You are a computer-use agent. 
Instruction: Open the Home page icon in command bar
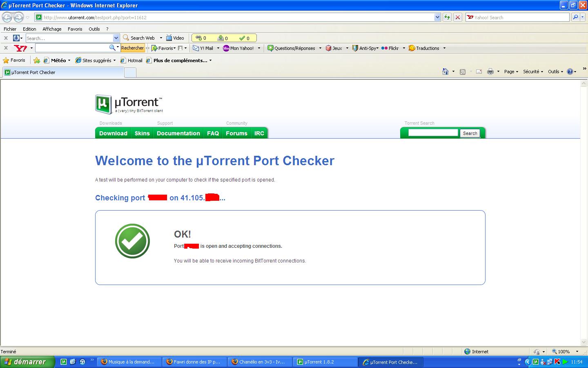coord(445,72)
